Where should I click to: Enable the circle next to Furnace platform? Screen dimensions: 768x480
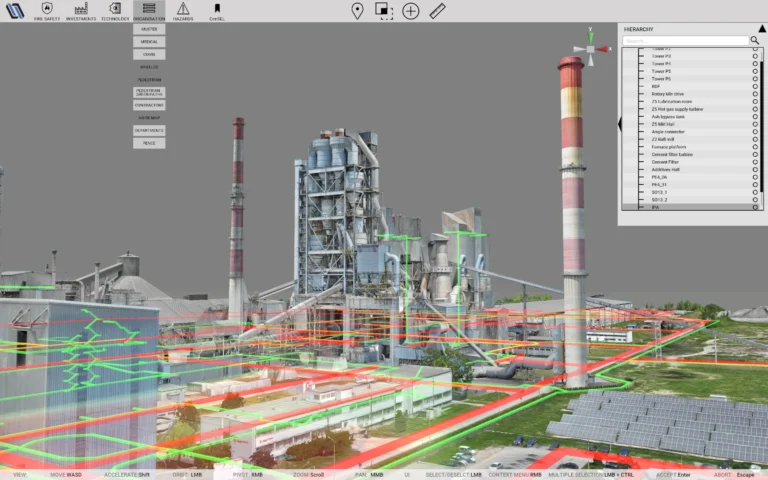pyautogui.click(x=755, y=146)
